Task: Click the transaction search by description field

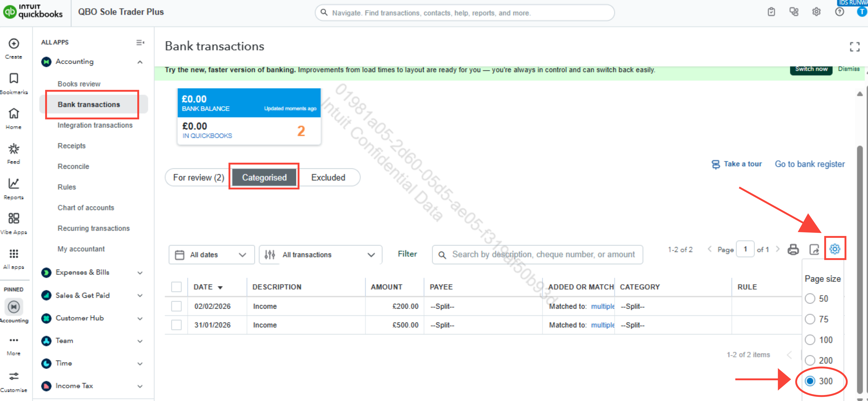Action: [x=537, y=255]
